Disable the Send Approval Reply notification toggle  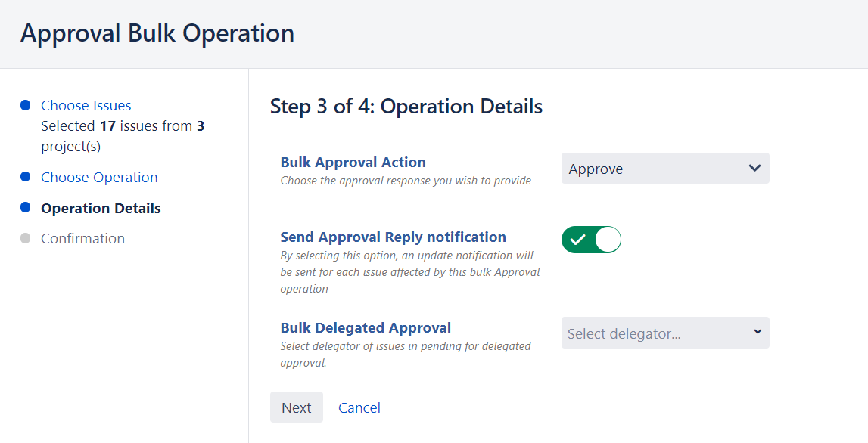[591, 240]
